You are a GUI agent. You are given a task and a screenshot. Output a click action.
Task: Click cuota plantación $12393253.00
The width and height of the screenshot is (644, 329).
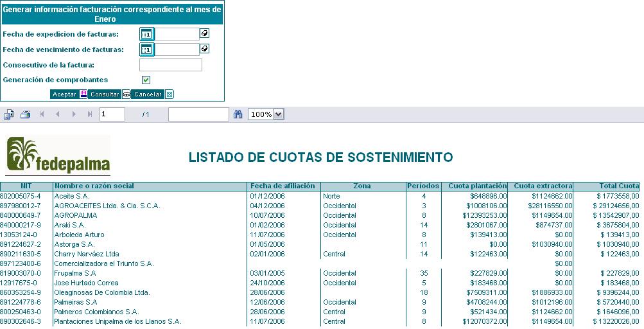click(x=485, y=215)
